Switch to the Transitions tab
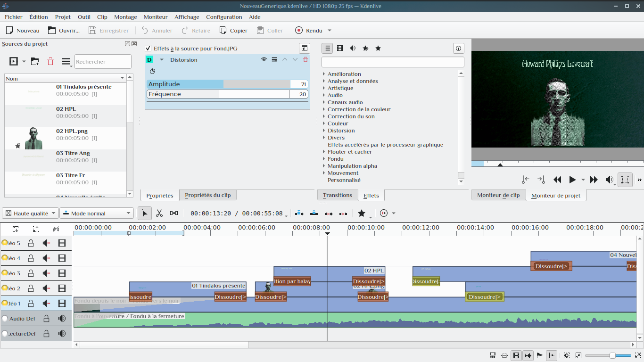The width and height of the screenshot is (644, 362). tap(338, 195)
